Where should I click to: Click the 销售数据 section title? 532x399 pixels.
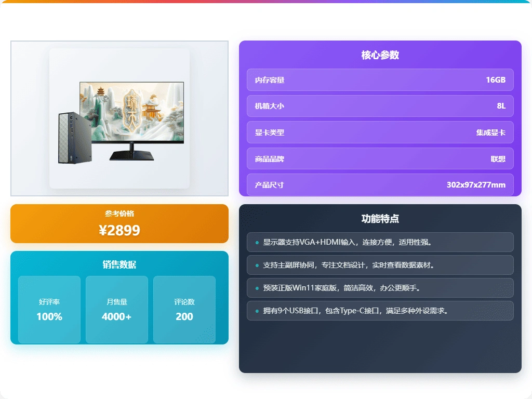(118, 264)
